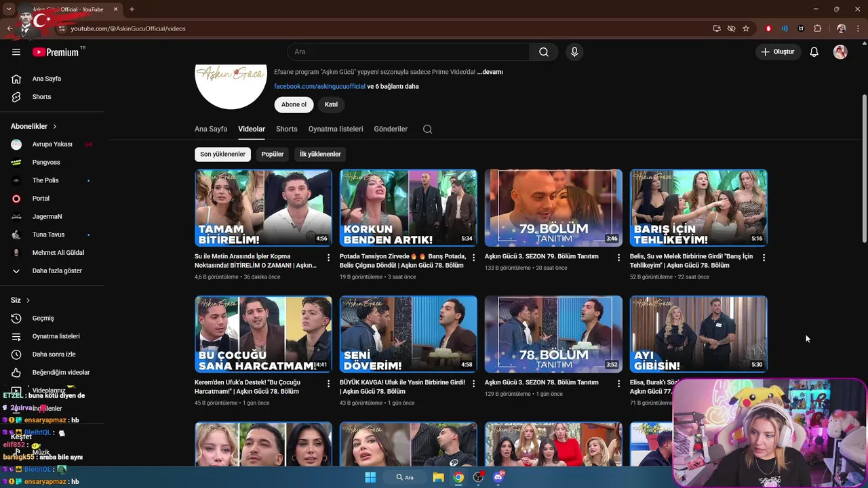Open Avrupa Yakası subscription channel
868x488 pixels.
[52, 144]
